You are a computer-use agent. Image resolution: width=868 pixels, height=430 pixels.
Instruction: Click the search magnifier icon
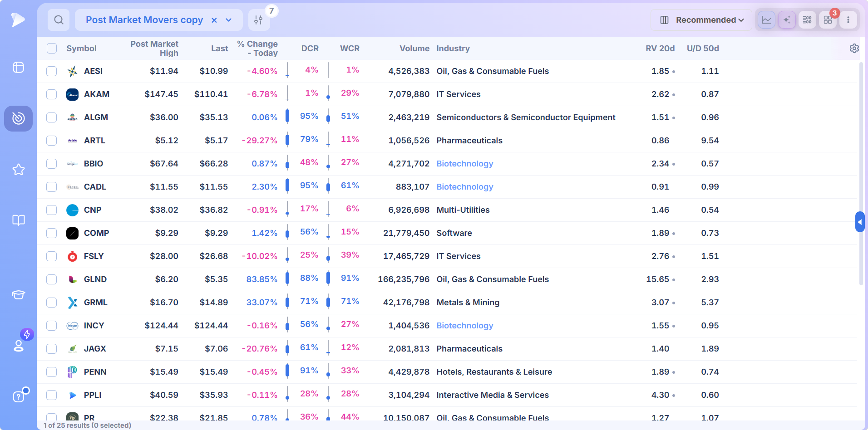coord(59,20)
